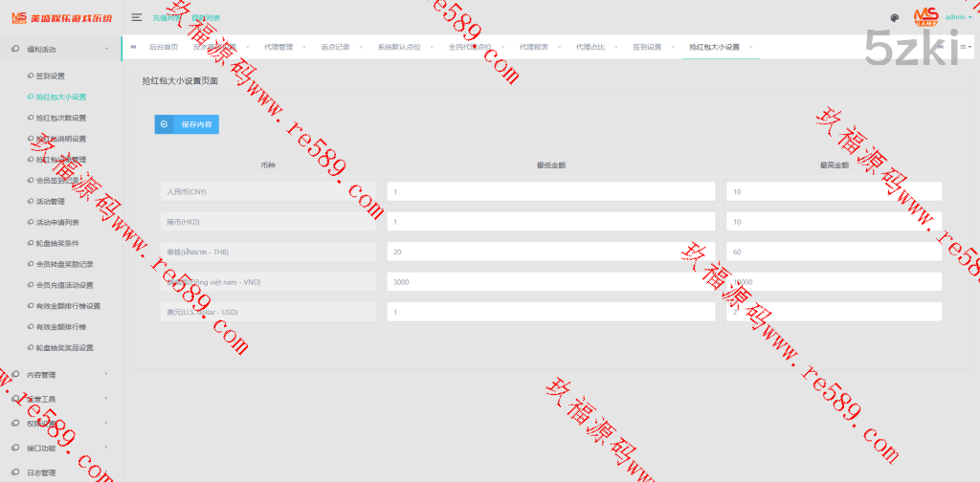Viewport: 980px width, 482px height.
Task: Click the CNY minimum amount field
Action: click(550, 191)
